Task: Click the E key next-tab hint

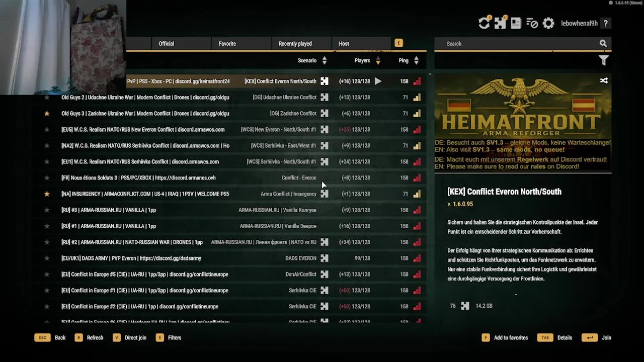Action: pyautogui.click(x=398, y=43)
